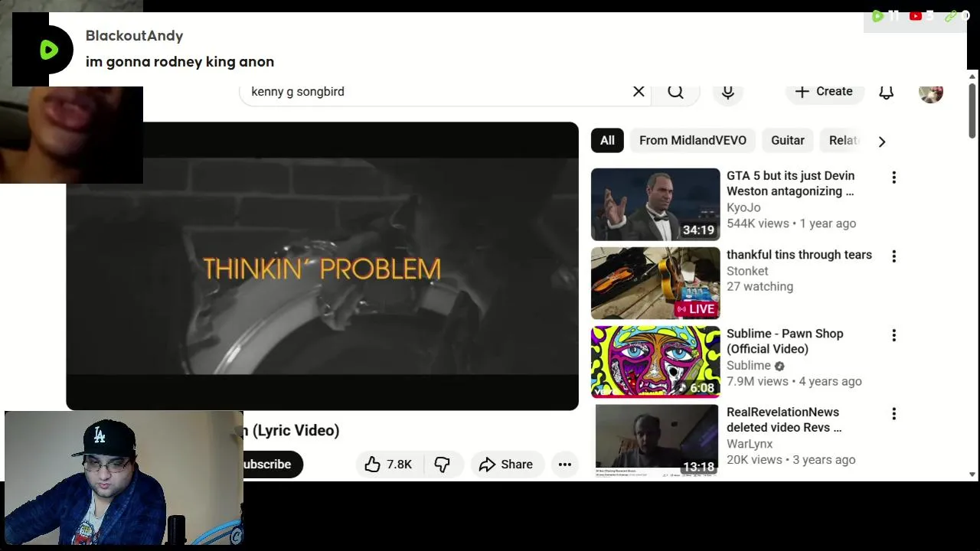Dislike the video with thumbs down
Image resolution: width=980 pixels, height=551 pixels.
coord(443,465)
